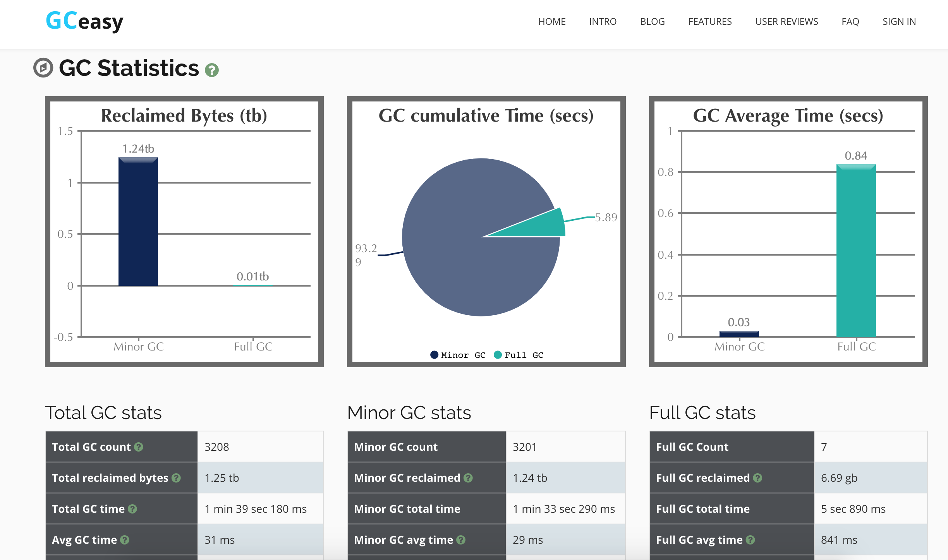Click help icon beside Total reclaimed bytes
This screenshot has height=560, width=948.
coord(176,478)
